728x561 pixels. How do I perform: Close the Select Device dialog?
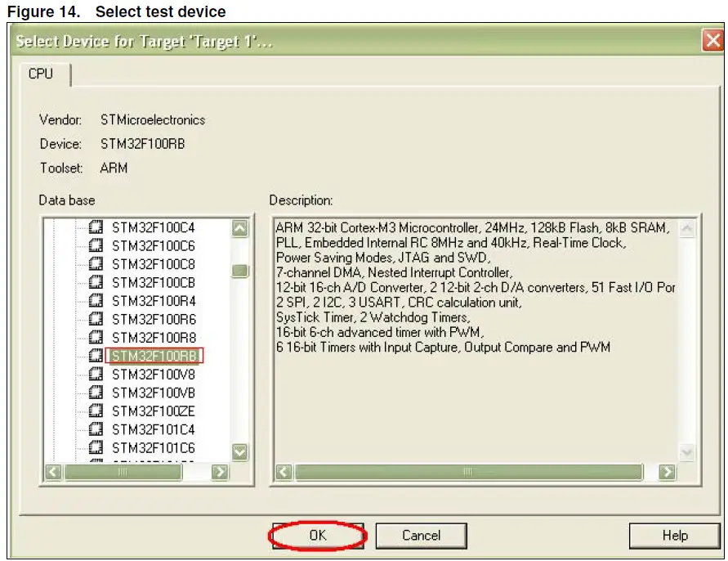(x=714, y=40)
